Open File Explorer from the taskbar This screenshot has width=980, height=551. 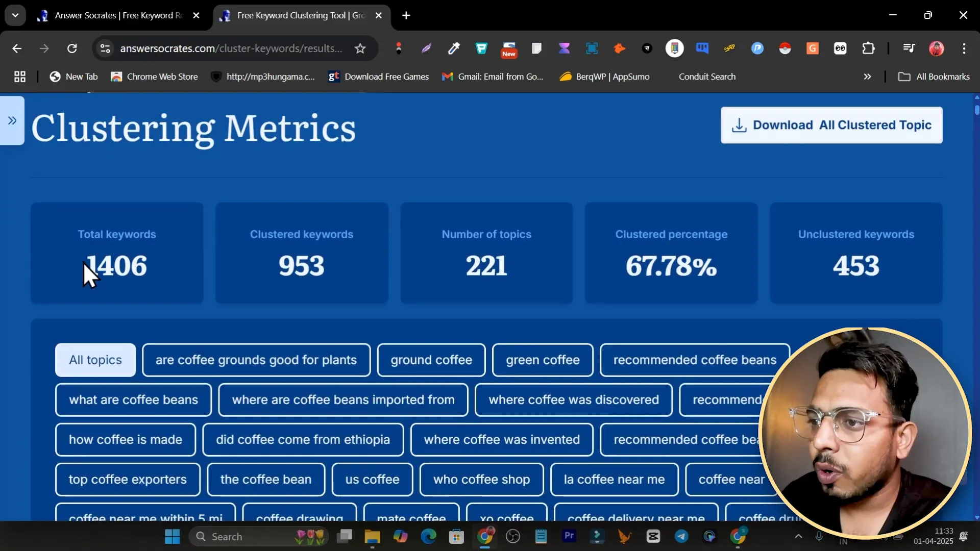(x=372, y=536)
